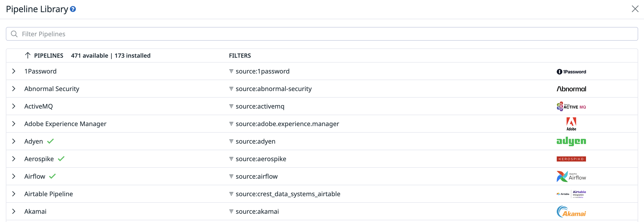Click the source:airflow filter text

pyautogui.click(x=256, y=176)
